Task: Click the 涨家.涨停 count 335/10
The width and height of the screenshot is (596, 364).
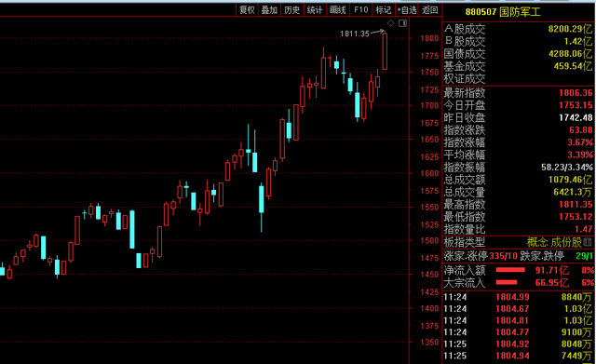Action: click(x=503, y=256)
